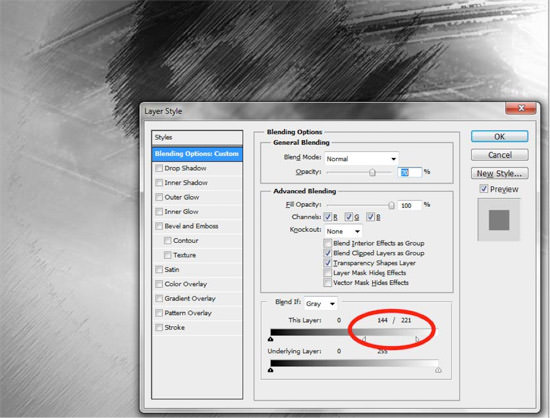Click the black slider triangle under This Layer

point(270,339)
